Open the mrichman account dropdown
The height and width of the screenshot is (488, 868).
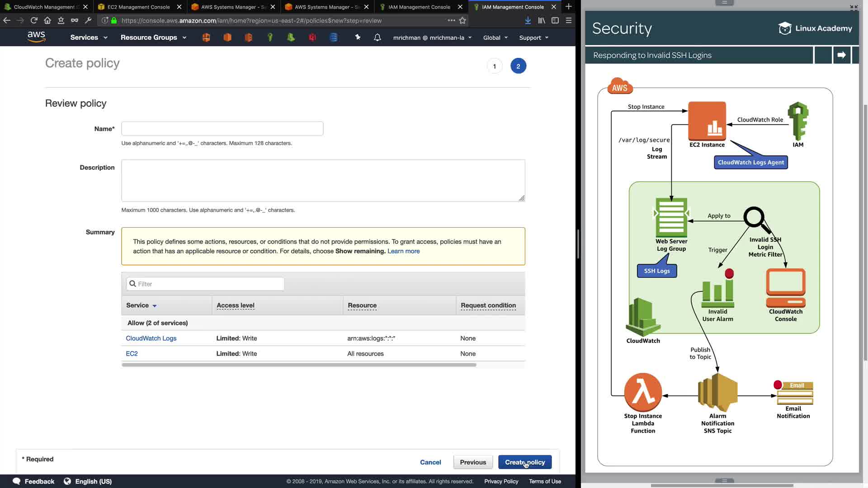(432, 38)
